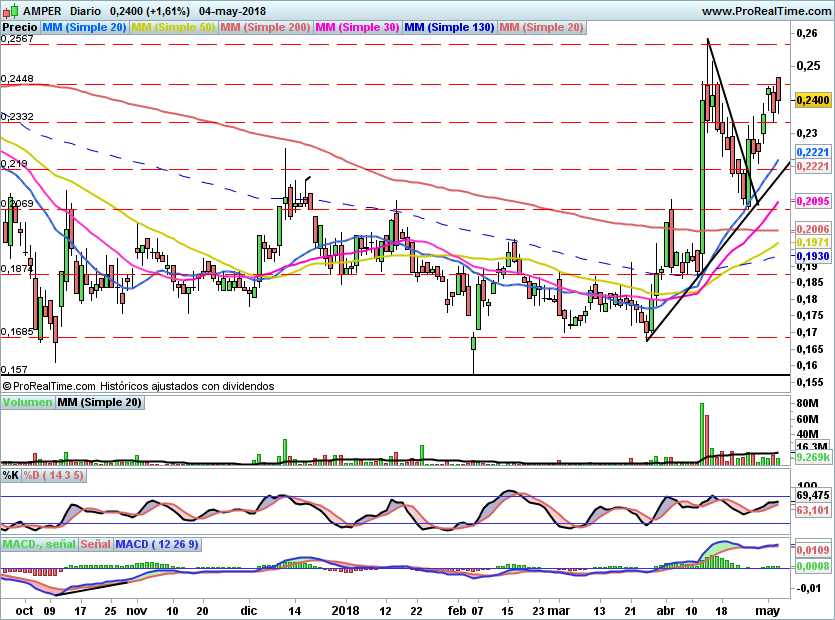Click the 'oct' month marker on time axis
Screen dimensions: 835x620
pyautogui.click(x=24, y=611)
